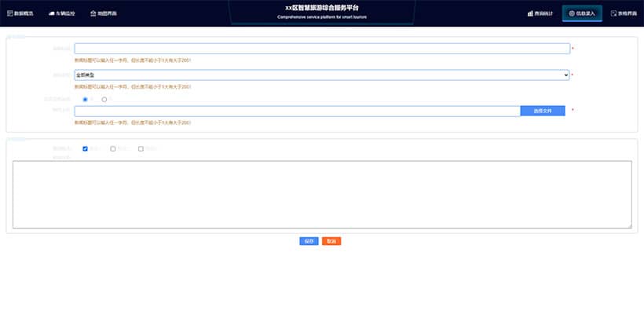The width and height of the screenshot is (644, 314).
Task: Click inside the large content textarea
Action: [x=322, y=195]
